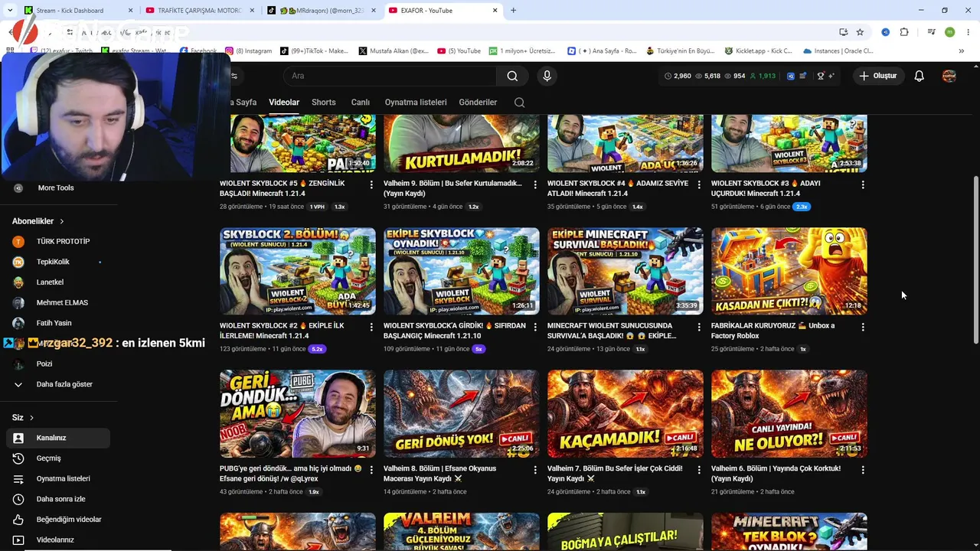Screen dimensions: 980x551
Task: Open Valheim 8. Bölüm Efsane Okyanus title
Action: click(439, 473)
